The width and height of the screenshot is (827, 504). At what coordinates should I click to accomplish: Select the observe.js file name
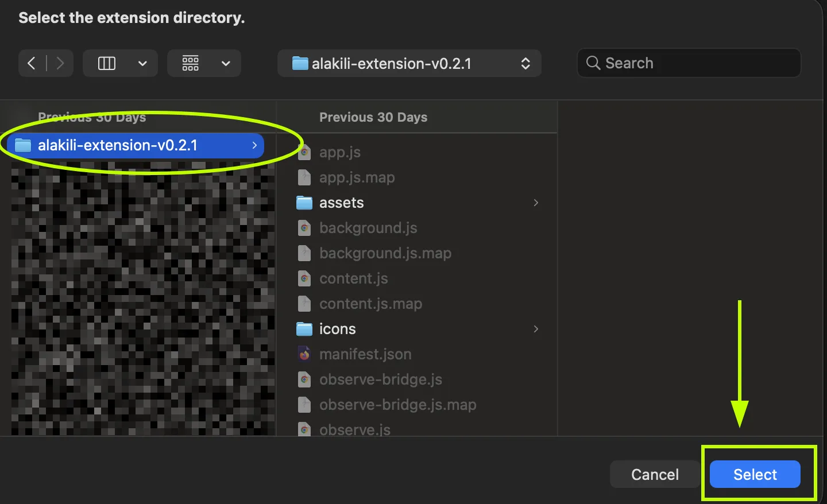(x=355, y=429)
